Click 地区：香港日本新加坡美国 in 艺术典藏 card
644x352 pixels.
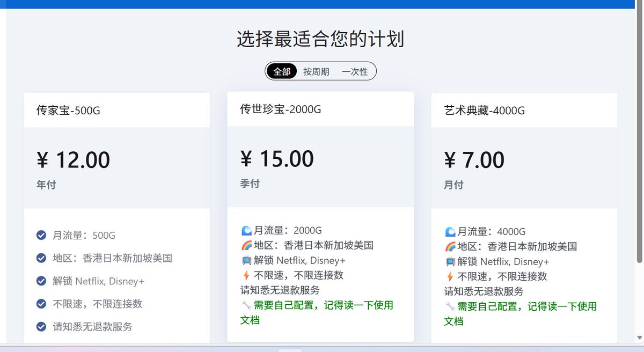(517, 247)
